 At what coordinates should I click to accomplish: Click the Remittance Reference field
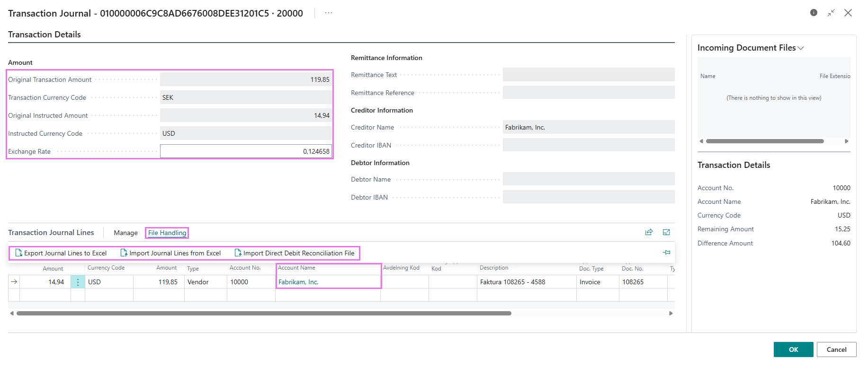(x=589, y=93)
